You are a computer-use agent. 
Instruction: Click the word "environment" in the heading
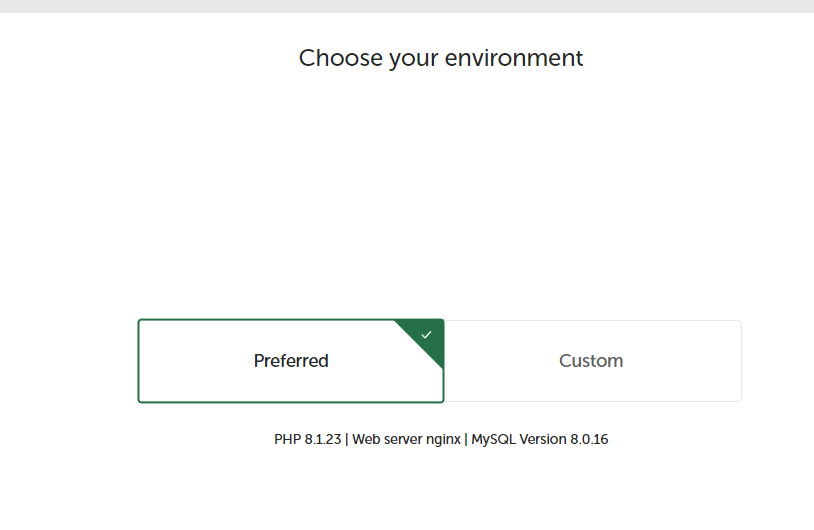[x=514, y=58]
